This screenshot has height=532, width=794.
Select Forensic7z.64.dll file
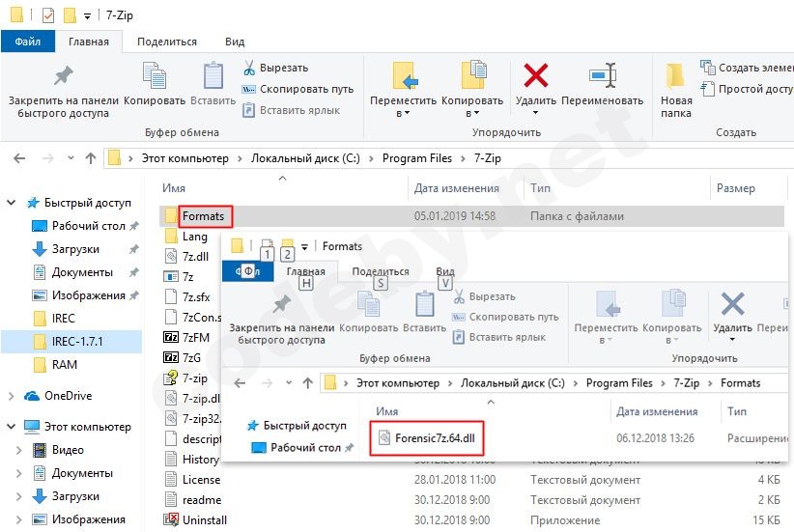pos(426,438)
